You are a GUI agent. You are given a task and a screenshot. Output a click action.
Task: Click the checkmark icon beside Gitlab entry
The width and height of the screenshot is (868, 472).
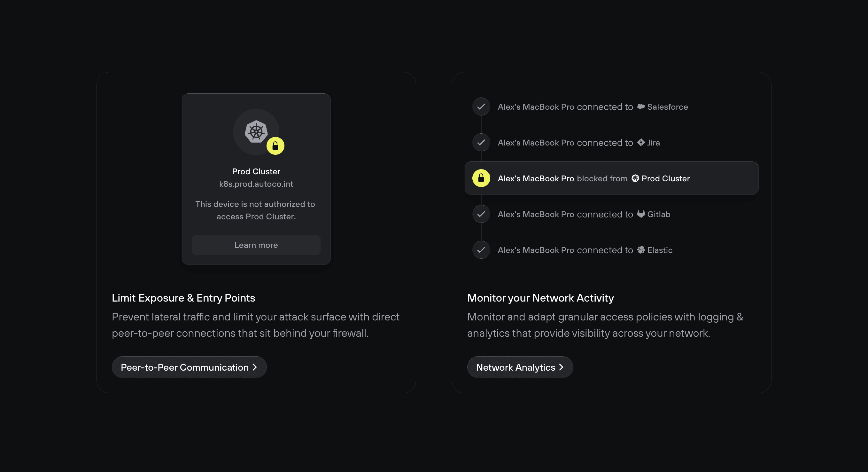(x=481, y=214)
